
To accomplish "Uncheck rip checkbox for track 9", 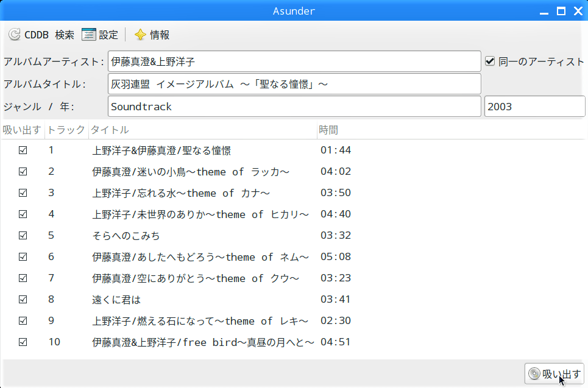I will [x=23, y=321].
